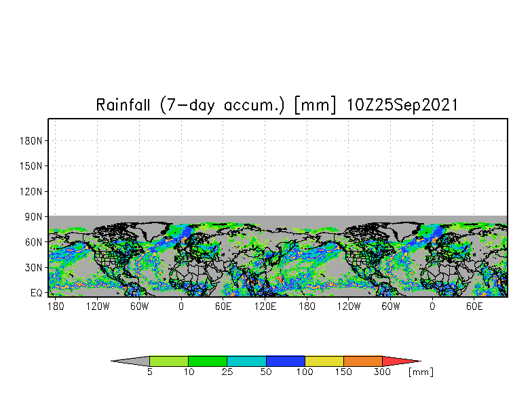Click the legend value '25'

(227, 372)
